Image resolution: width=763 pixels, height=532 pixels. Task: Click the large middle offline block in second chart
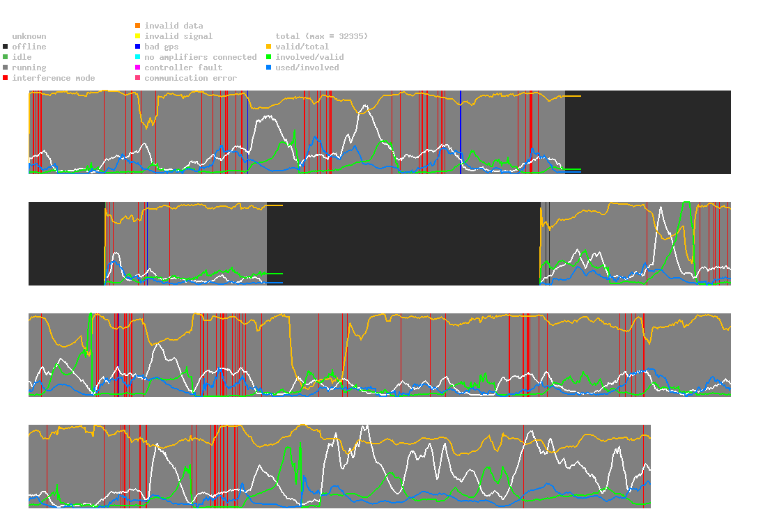click(403, 244)
